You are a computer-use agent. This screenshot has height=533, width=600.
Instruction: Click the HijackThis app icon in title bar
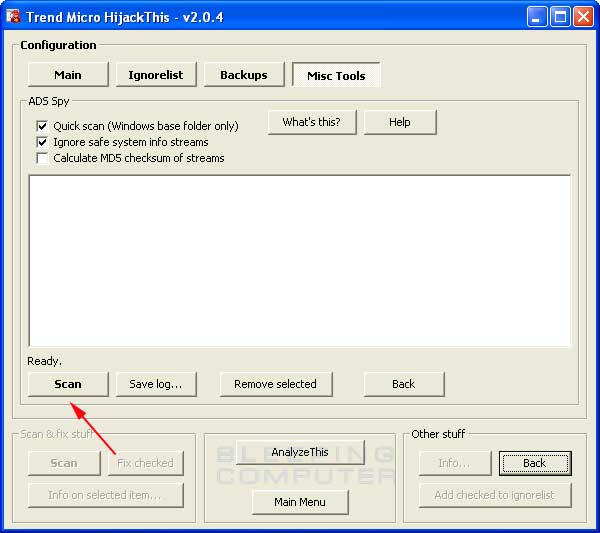pos(13,16)
